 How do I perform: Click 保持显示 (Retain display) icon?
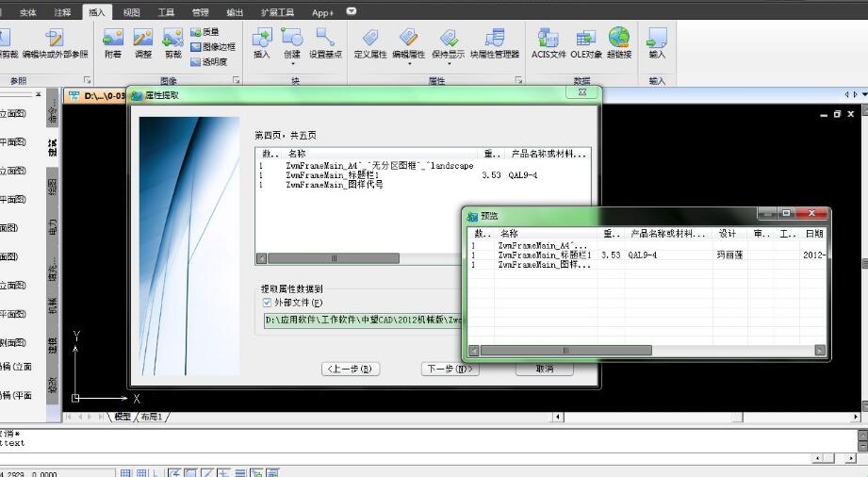pos(449,43)
